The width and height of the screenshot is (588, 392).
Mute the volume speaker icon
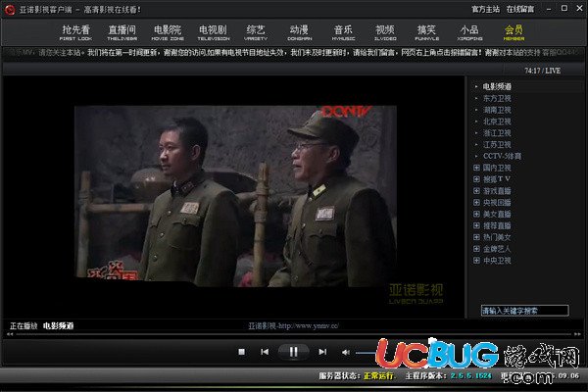click(x=345, y=352)
